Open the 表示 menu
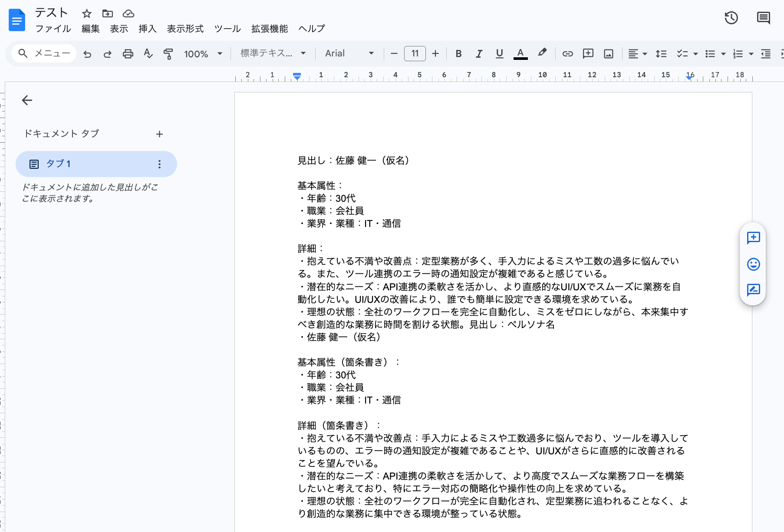 click(119, 29)
